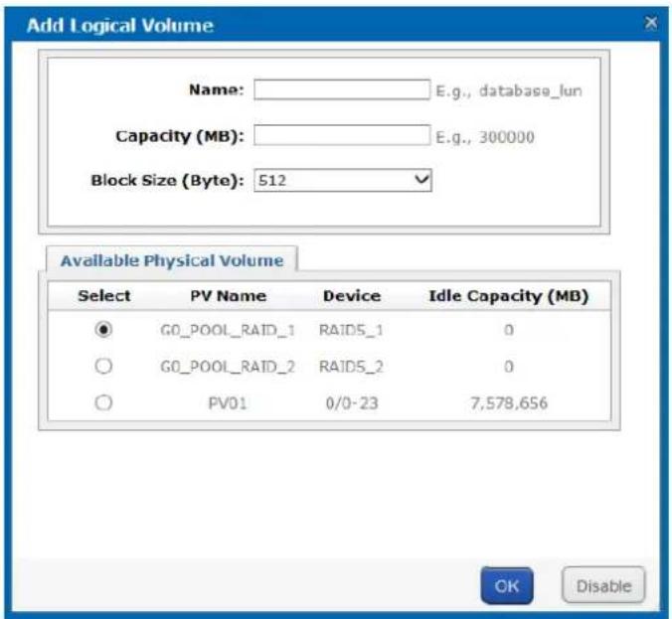This screenshot has width=672, height=619.
Task: Click the Name input field
Action: pyautogui.click(x=342, y=89)
